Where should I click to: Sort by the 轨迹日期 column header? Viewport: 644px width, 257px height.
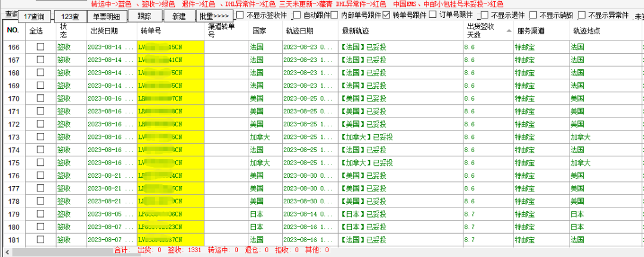click(x=311, y=31)
